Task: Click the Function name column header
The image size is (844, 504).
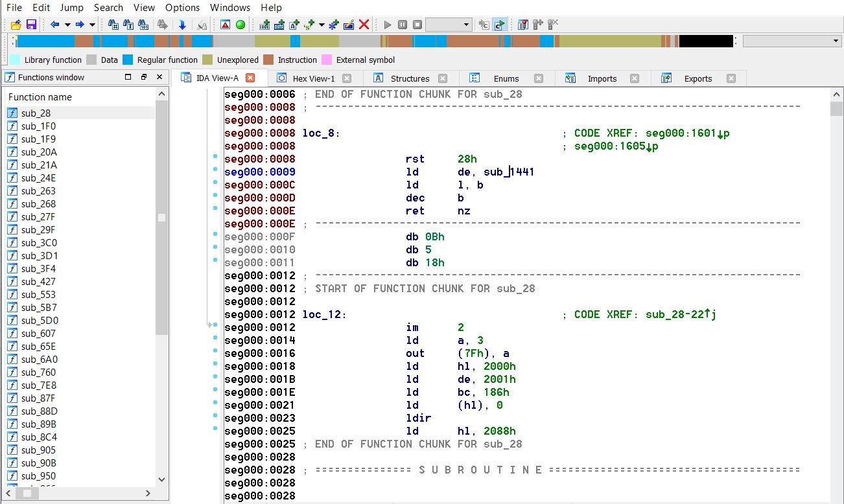Action: pyautogui.click(x=80, y=97)
